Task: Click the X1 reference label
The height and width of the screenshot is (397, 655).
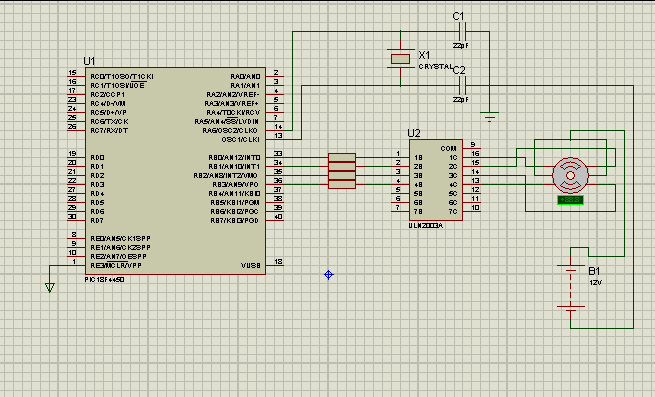Action: coord(424,55)
